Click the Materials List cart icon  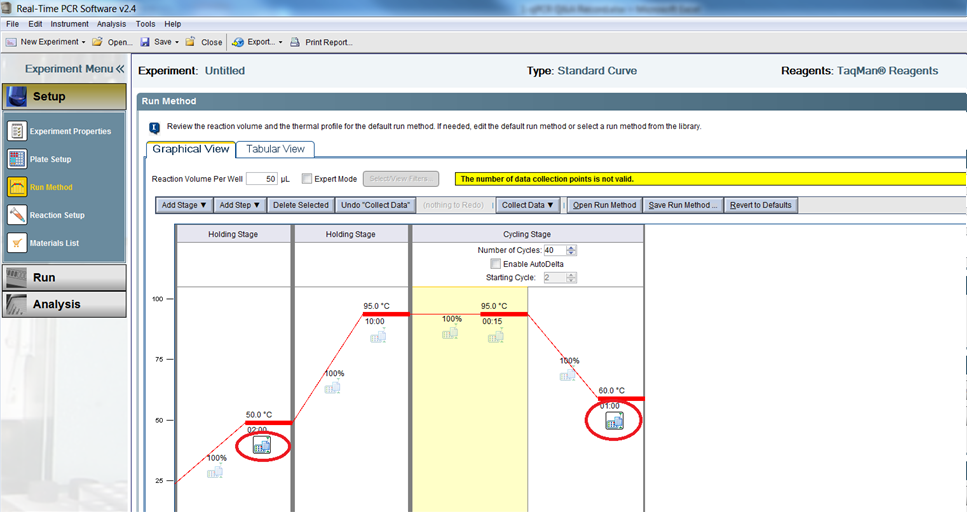[x=17, y=242]
